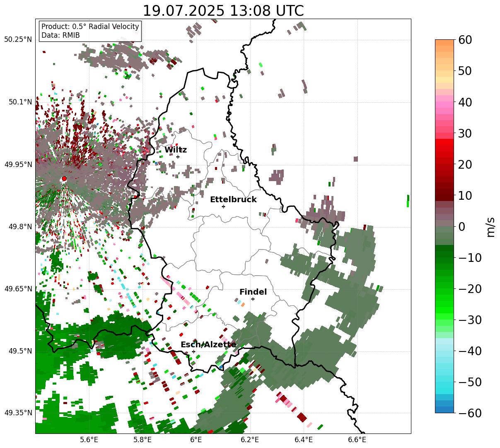Click the colorbar value −20
Viewport: 500px width, 448px height.
point(469,289)
